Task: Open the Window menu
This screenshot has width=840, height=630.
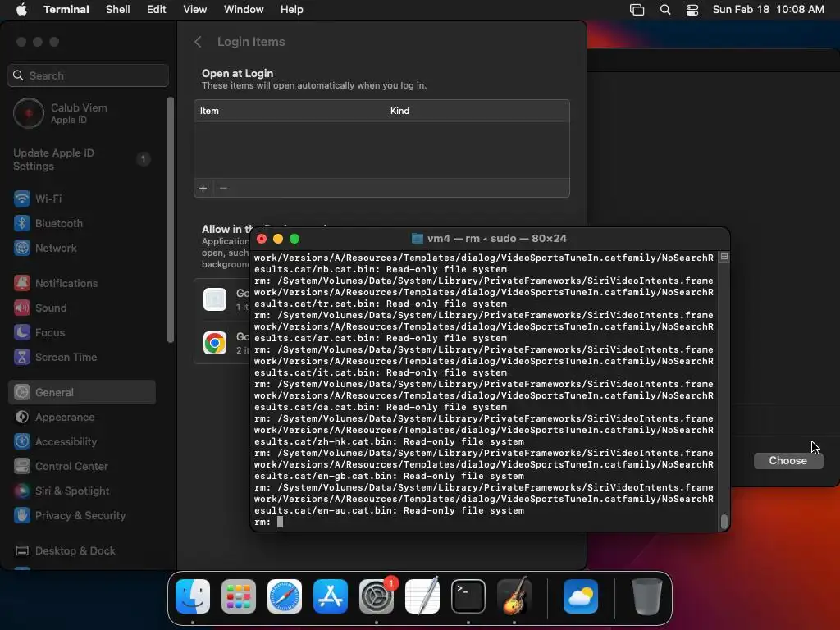Action: coord(244,10)
